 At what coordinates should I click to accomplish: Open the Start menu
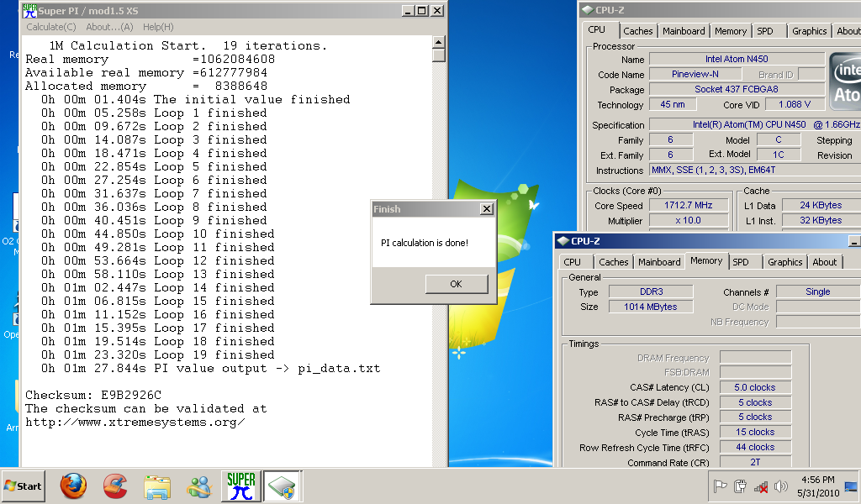point(23,486)
